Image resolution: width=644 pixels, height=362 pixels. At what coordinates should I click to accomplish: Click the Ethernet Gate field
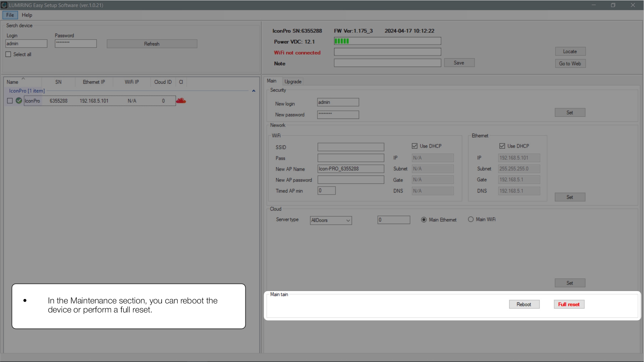519,179
